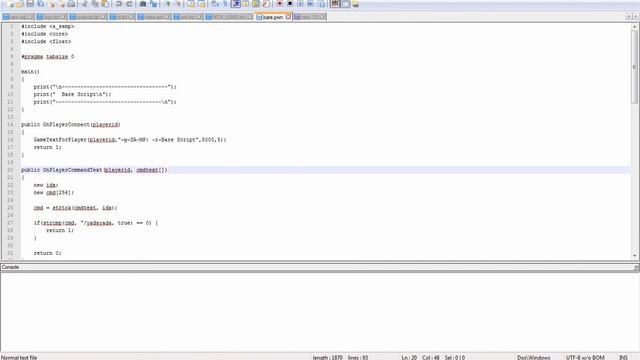Viewport: 640px width, 360px height.
Task: Click the print(" Bare Script\n") line
Action: click(72, 94)
